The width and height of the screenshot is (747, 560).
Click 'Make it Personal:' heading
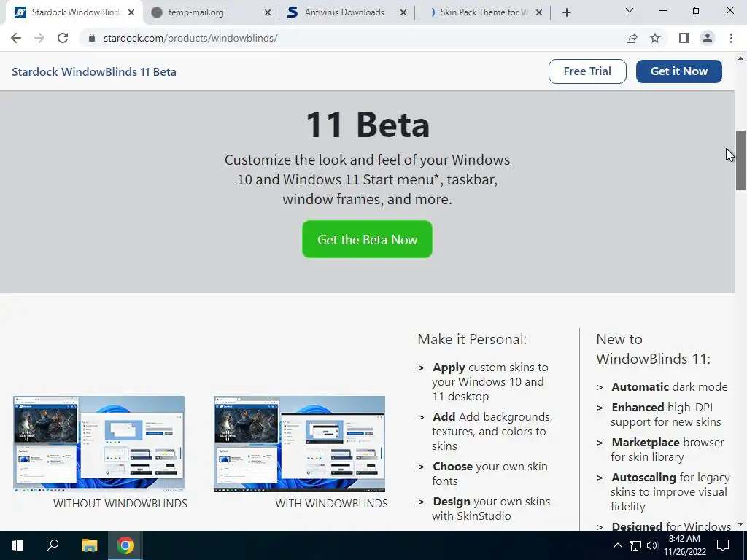472,339
